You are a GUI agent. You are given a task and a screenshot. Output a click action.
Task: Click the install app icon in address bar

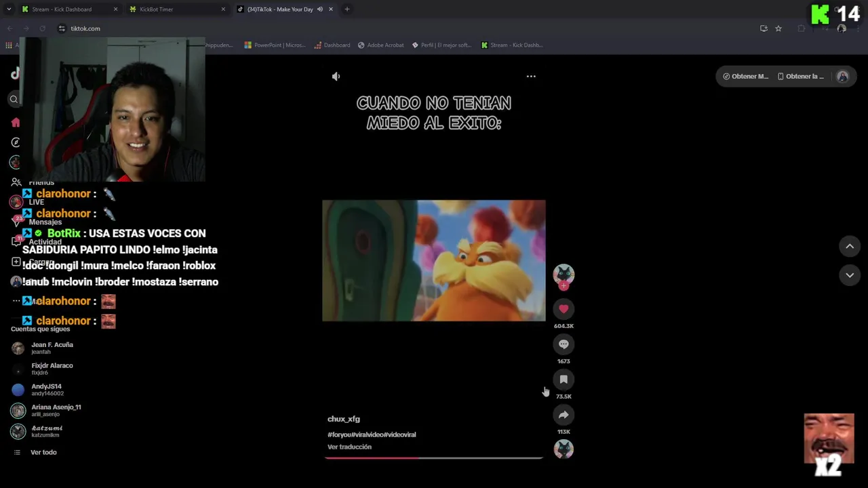pos(764,28)
